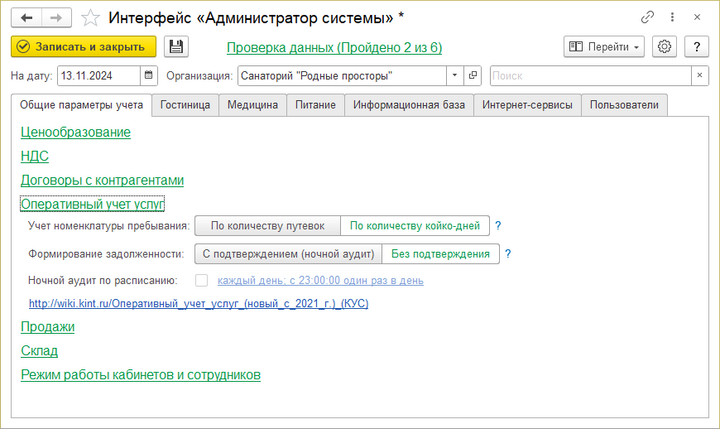
Task: Collapse Оперативный учет услуг section
Action: point(92,204)
